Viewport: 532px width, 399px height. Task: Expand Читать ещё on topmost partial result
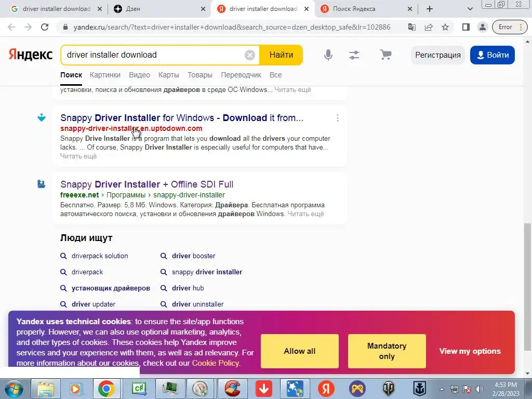coord(292,89)
